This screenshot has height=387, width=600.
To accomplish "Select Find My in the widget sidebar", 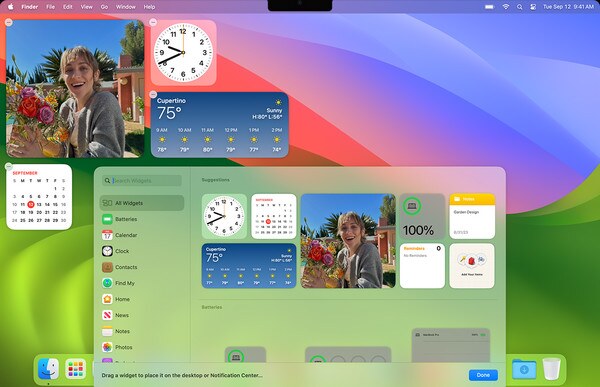I will [x=142, y=283].
